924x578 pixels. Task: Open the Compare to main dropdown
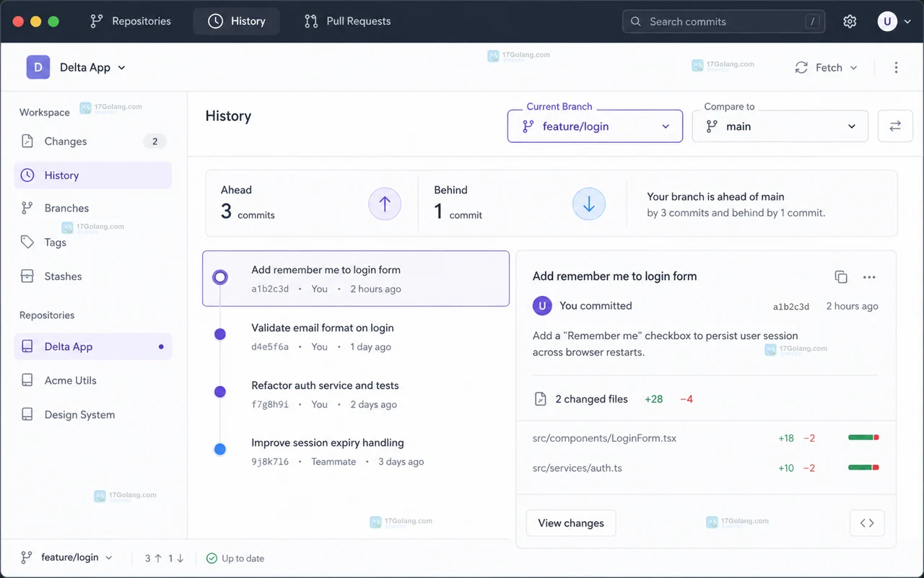pos(780,126)
